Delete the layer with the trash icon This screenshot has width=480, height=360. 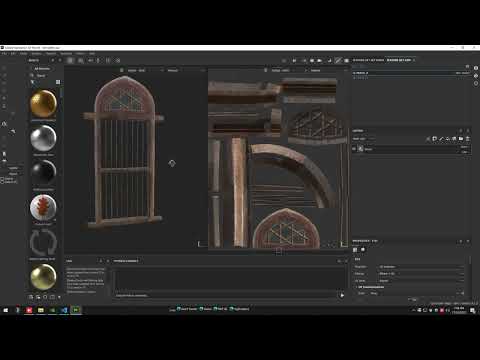[x=467, y=139]
